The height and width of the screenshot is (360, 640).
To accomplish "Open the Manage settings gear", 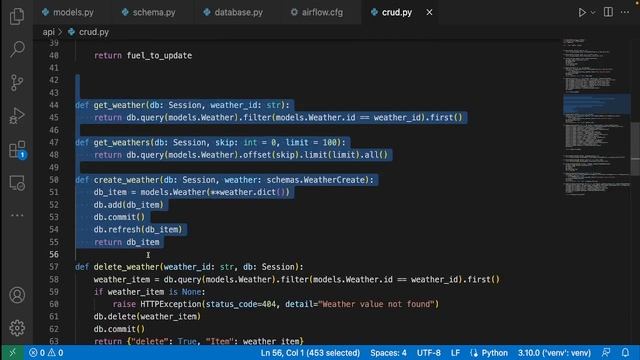I will pos(17,328).
